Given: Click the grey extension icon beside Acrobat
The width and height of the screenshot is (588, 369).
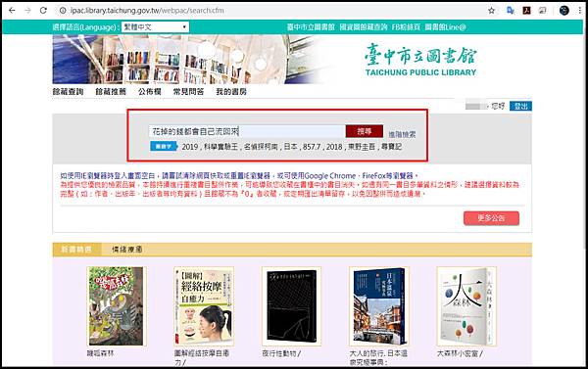Looking at the screenshot, I should pos(542,11).
